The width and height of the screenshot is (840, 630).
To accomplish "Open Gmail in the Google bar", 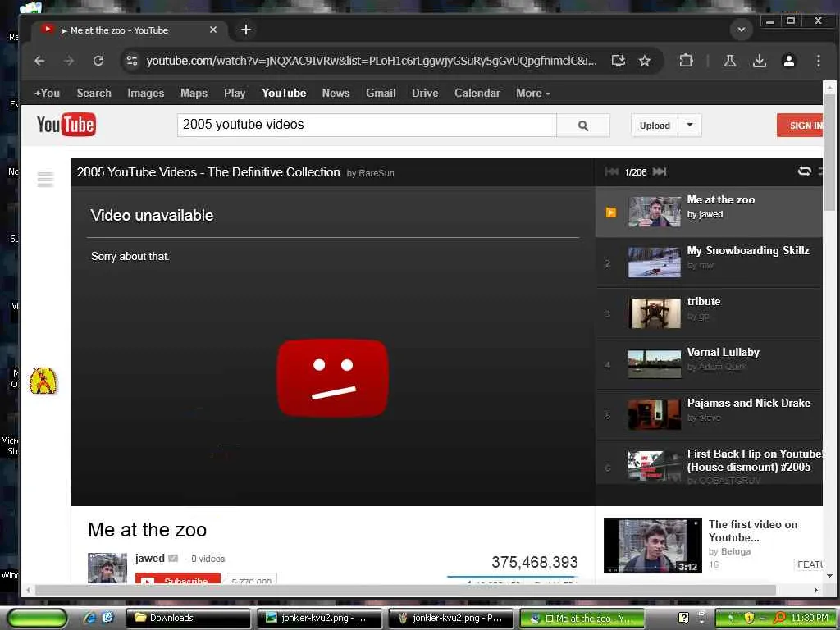I will coord(381,94).
